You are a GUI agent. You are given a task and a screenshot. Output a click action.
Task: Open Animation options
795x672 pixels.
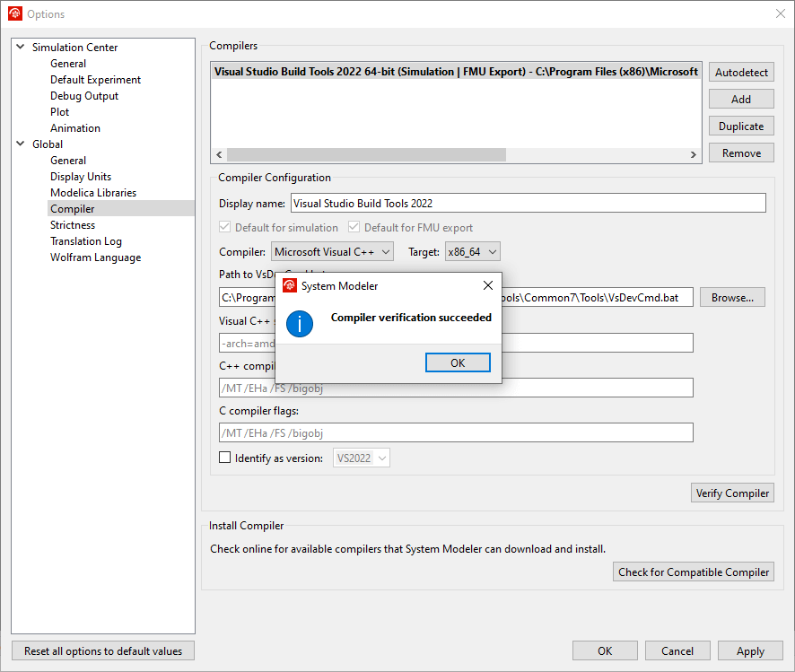coord(75,128)
